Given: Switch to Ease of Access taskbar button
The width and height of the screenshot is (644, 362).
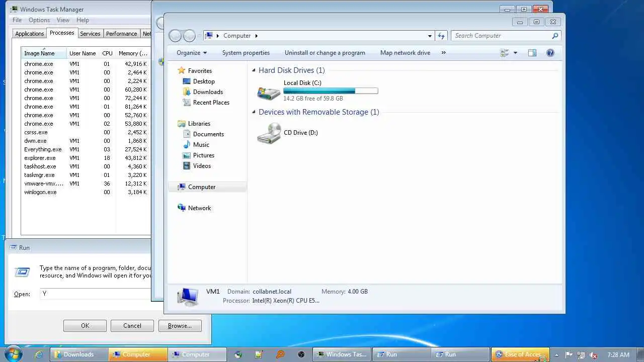Looking at the screenshot, I should [520, 354].
